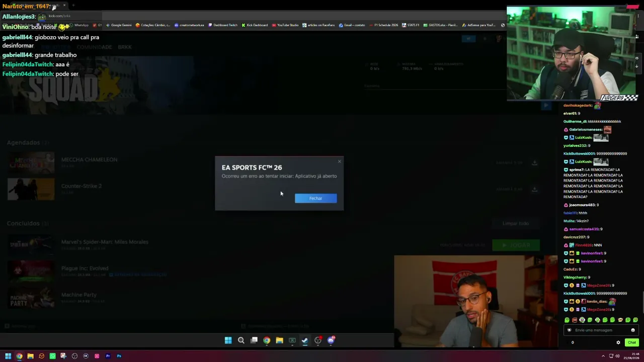
Task: Open the Kick Dashboard bookmark
Action: (255, 25)
